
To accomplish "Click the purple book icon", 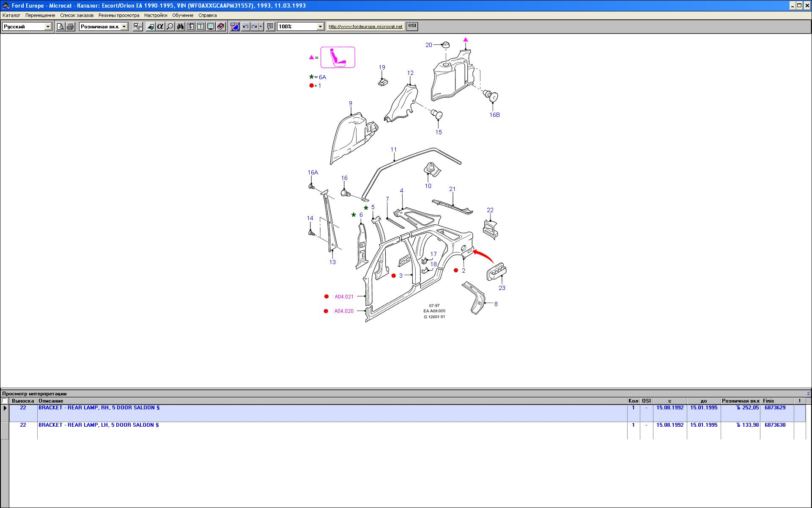I will (221, 27).
